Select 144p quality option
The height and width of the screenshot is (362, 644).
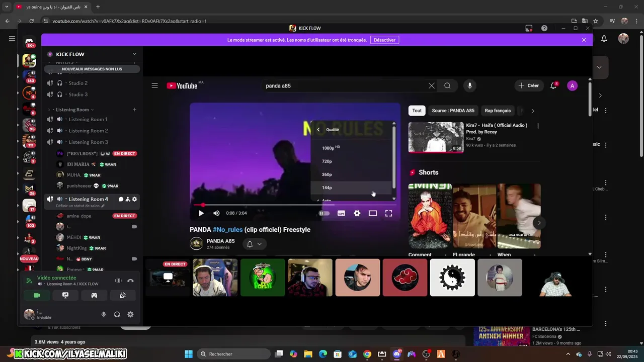pyautogui.click(x=352, y=188)
